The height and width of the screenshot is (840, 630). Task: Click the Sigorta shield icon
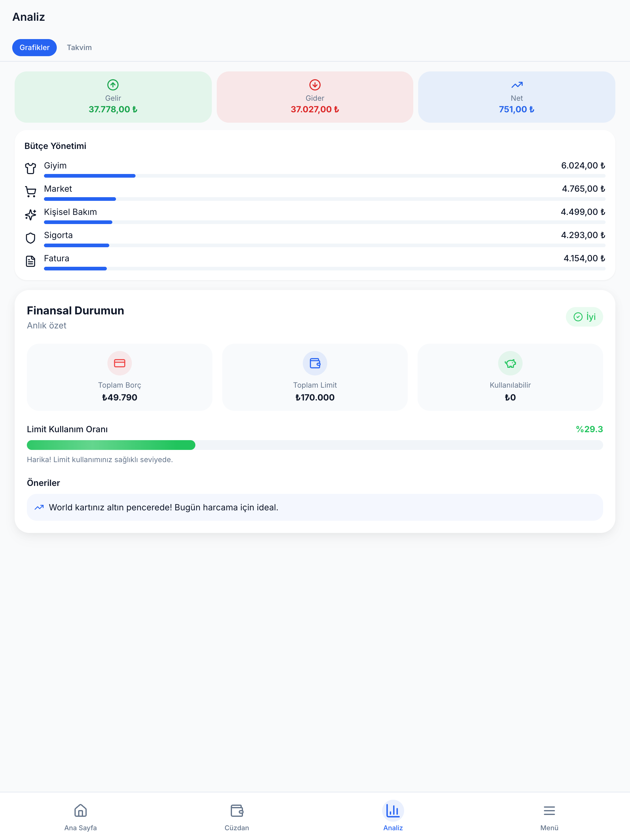[x=31, y=238]
